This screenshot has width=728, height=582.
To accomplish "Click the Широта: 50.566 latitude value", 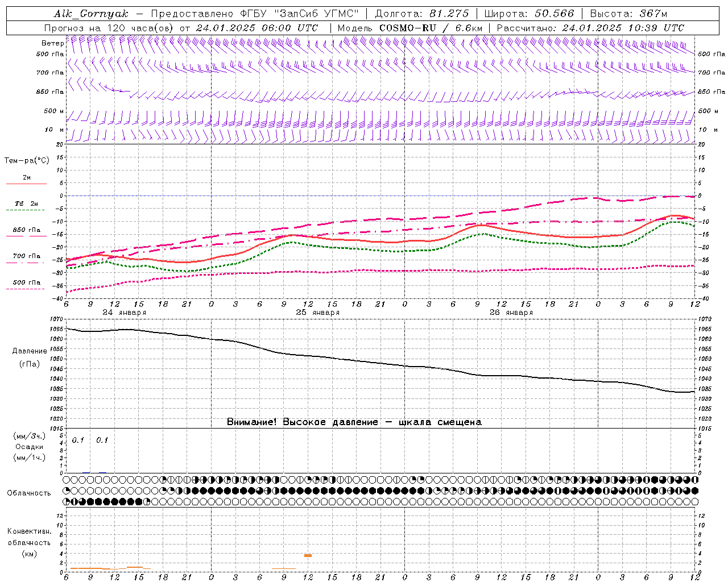I will click(x=529, y=14).
